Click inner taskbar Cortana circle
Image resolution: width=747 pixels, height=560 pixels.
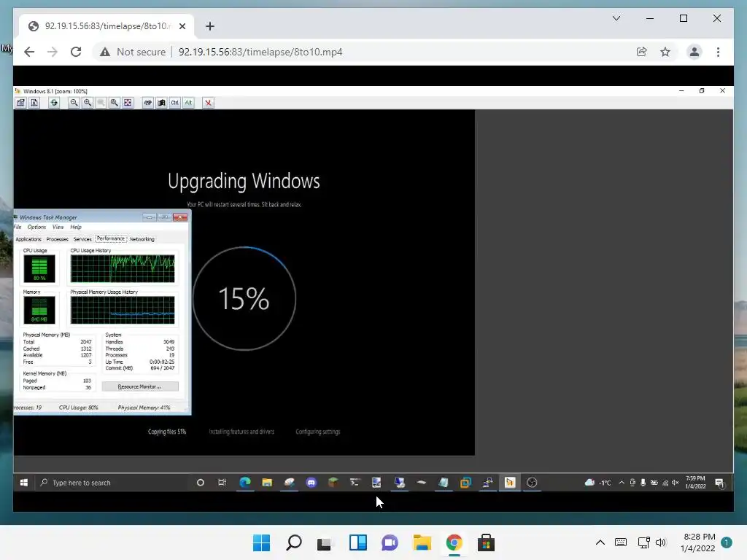[x=200, y=483]
